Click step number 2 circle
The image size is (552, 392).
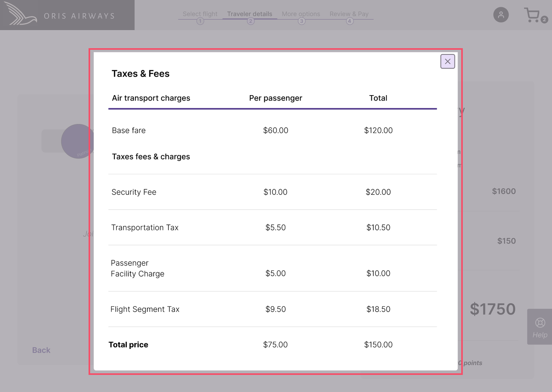tap(251, 21)
